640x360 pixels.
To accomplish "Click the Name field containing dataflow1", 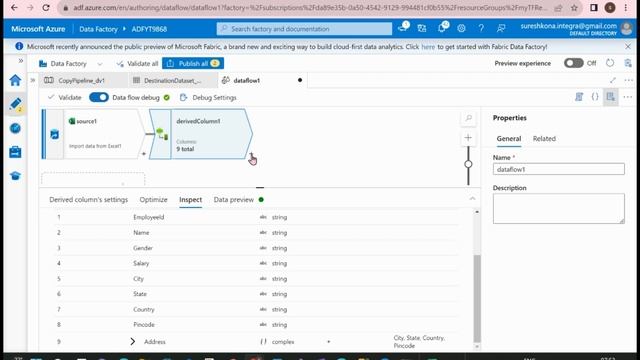I will [x=558, y=169].
